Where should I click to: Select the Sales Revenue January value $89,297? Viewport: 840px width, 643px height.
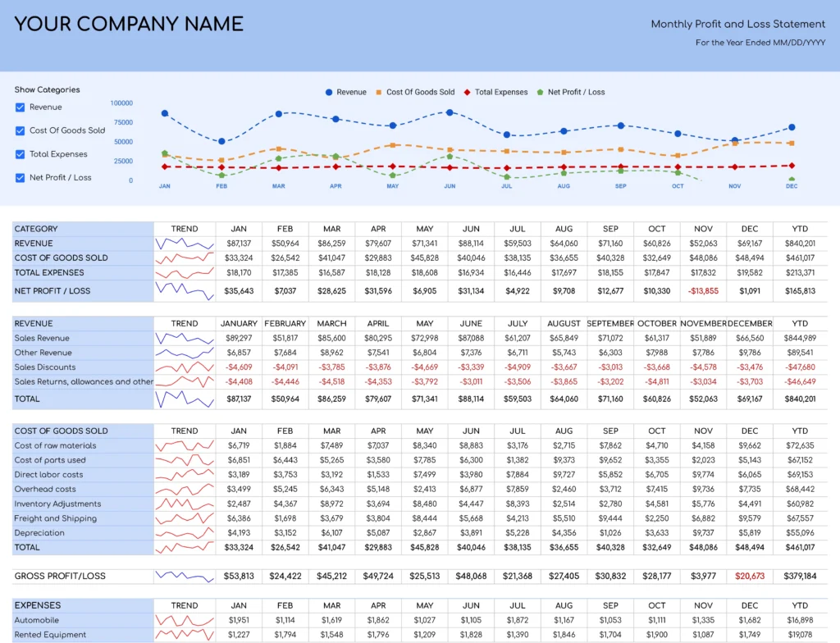click(x=239, y=338)
